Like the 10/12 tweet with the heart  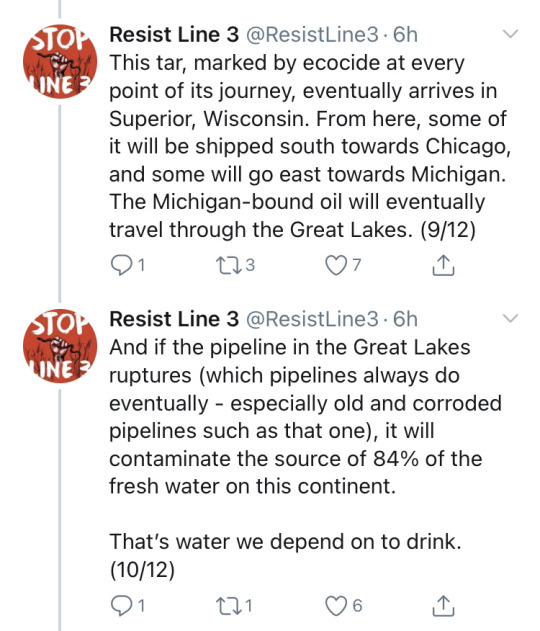click(x=336, y=606)
